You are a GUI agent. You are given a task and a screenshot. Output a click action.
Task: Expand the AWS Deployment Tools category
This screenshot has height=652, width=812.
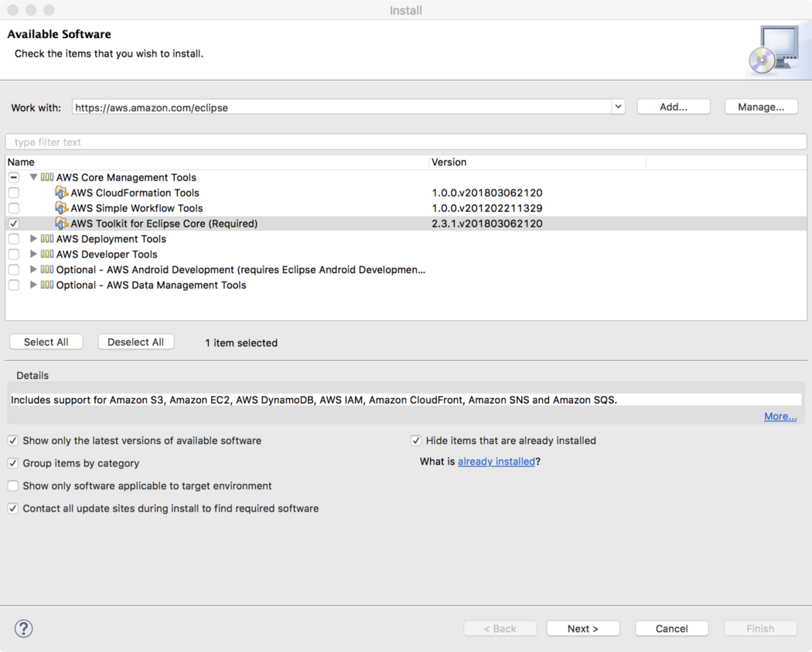click(x=33, y=239)
